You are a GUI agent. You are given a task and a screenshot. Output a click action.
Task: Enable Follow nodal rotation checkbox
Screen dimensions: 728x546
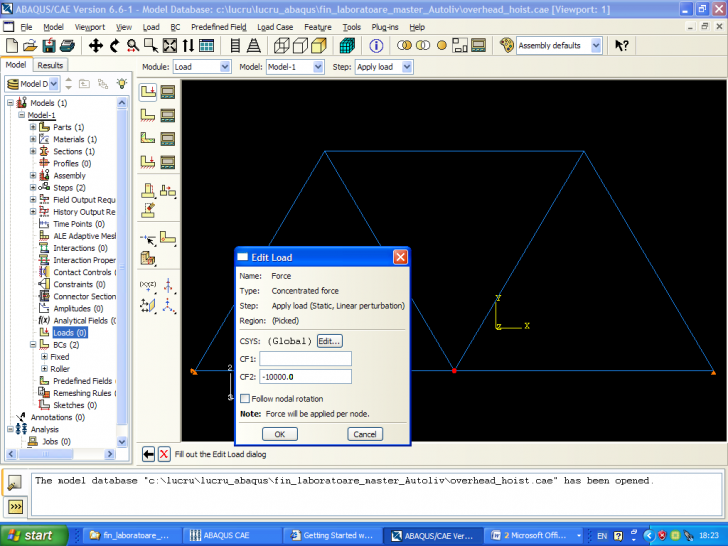pyautogui.click(x=246, y=399)
